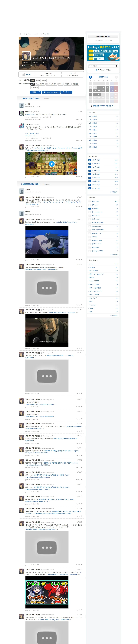
Task: Toggle リンク含む filter
Action: (35, 87)
